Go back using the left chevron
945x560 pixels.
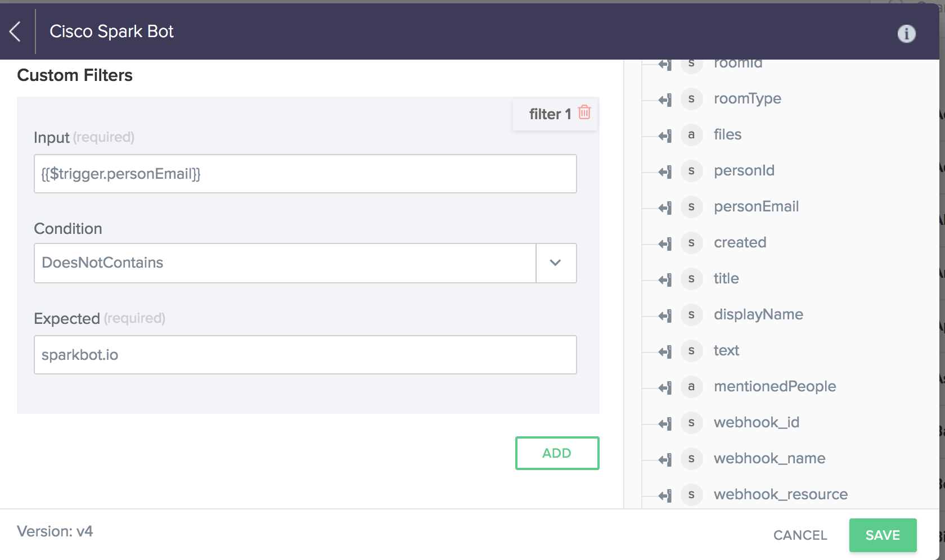pyautogui.click(x=15, y=31)
